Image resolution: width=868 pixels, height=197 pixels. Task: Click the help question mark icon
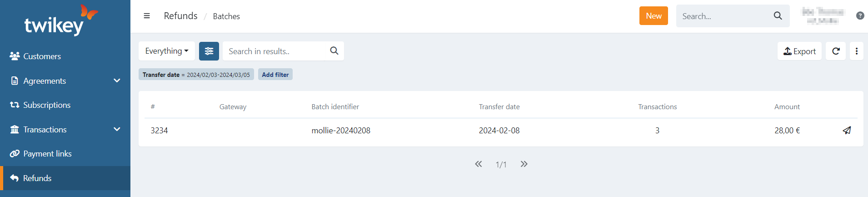click(x=860, y=16)
